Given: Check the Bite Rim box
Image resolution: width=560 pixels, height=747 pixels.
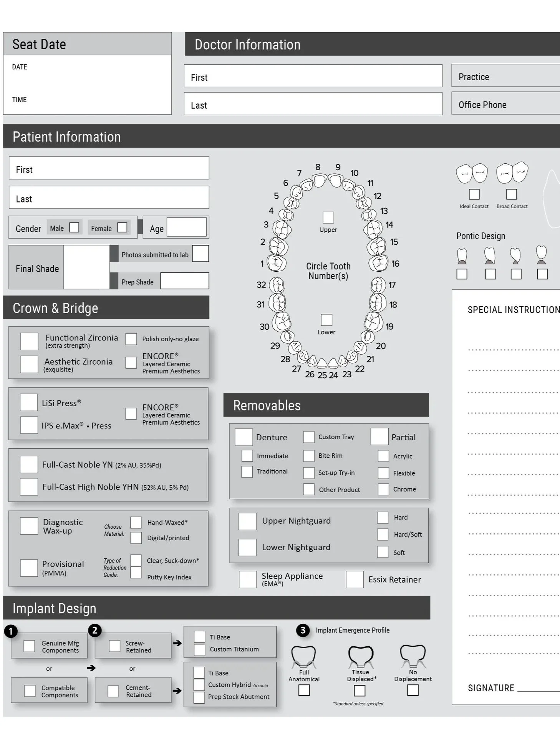Looking at the screenshot, I should [x=309, y=456].
